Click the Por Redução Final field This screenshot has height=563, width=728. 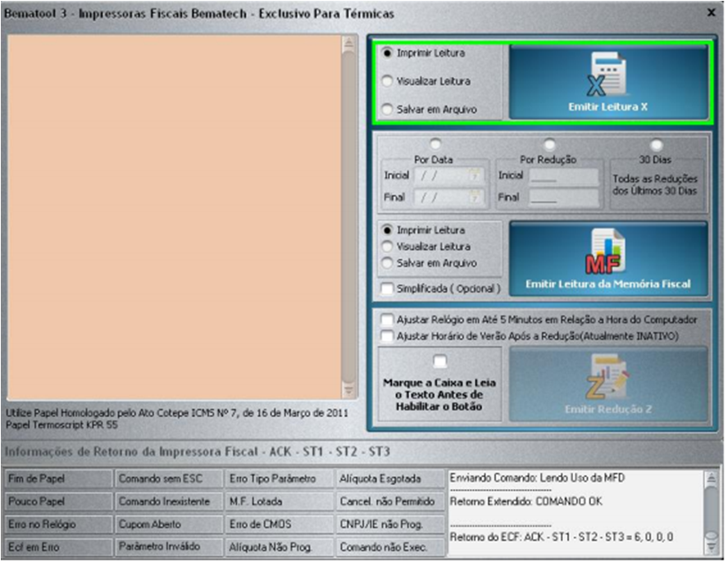564,198
